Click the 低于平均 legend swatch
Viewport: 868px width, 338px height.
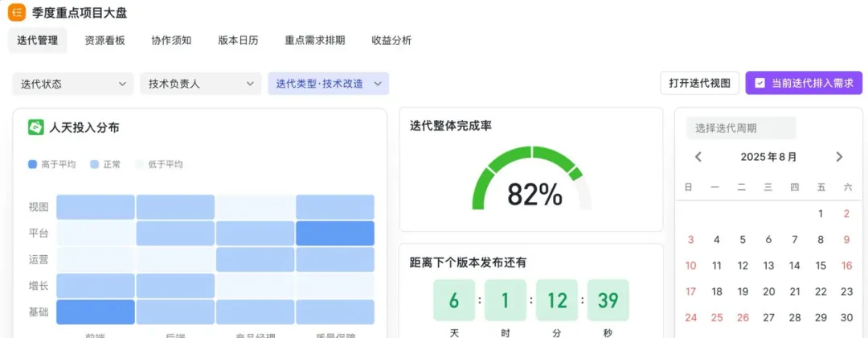click(140, 164)
